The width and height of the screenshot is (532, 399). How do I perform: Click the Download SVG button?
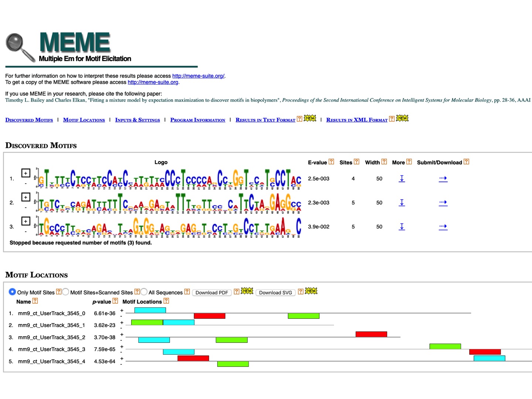(x=276, y=293)
